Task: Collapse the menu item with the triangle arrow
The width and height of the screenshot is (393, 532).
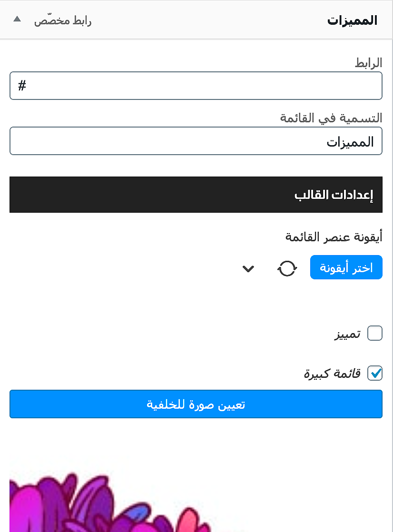Action: pos(17,20)
